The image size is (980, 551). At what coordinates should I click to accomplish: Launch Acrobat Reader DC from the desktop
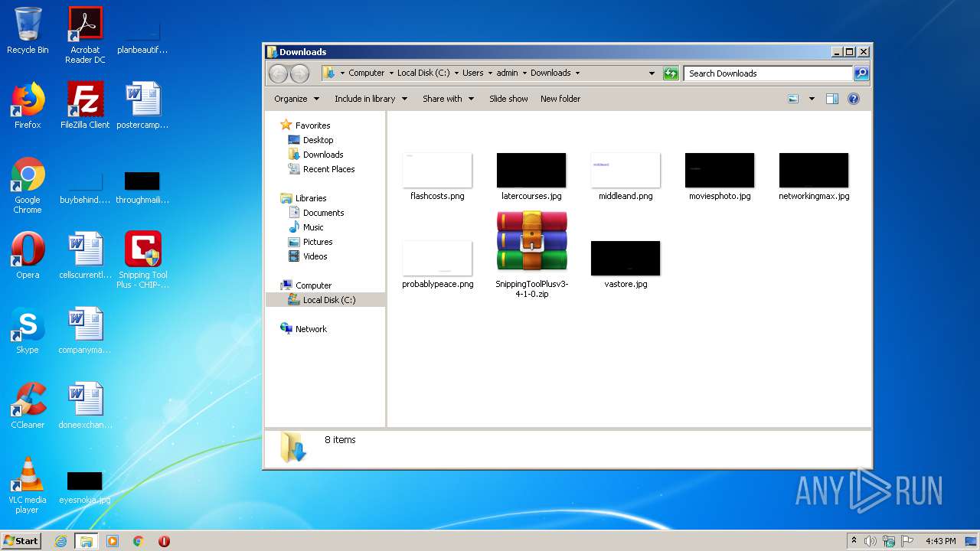tap(85, 34)
